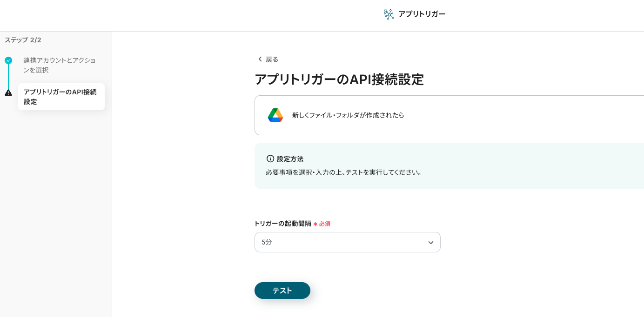
Task: Click the app trigger network icon in header
Action: (x=389, y=14)
